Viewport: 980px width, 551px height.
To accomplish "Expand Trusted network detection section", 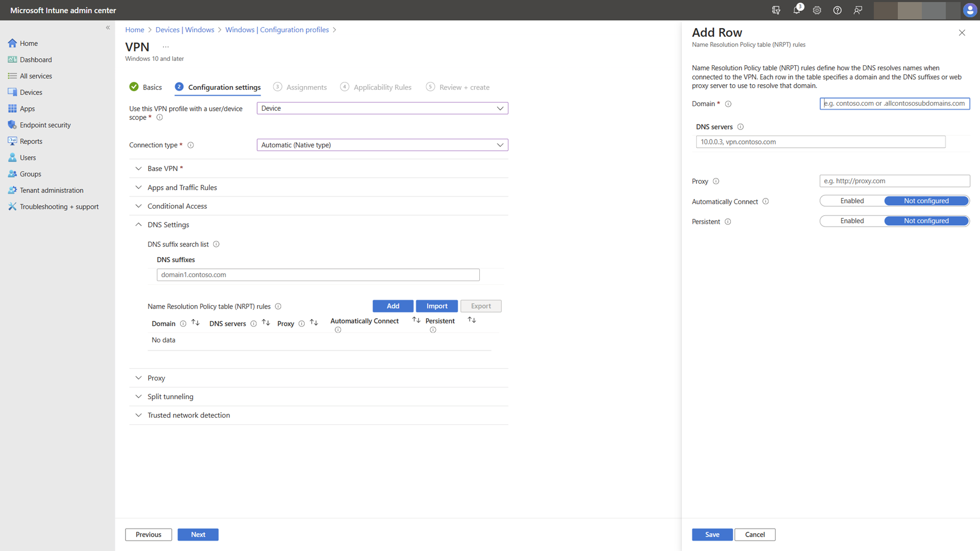I will (318, 415).
